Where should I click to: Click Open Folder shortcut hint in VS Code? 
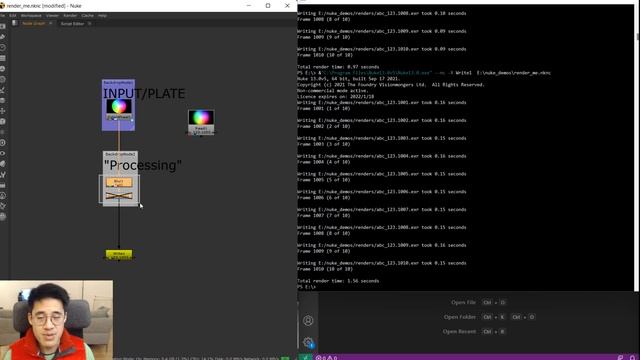click(489, 317)
